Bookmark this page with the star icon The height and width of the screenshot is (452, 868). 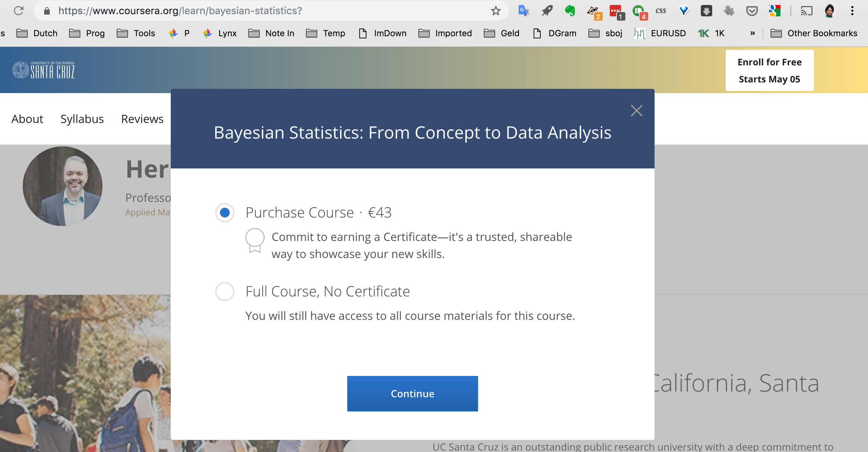coord(496,11)
